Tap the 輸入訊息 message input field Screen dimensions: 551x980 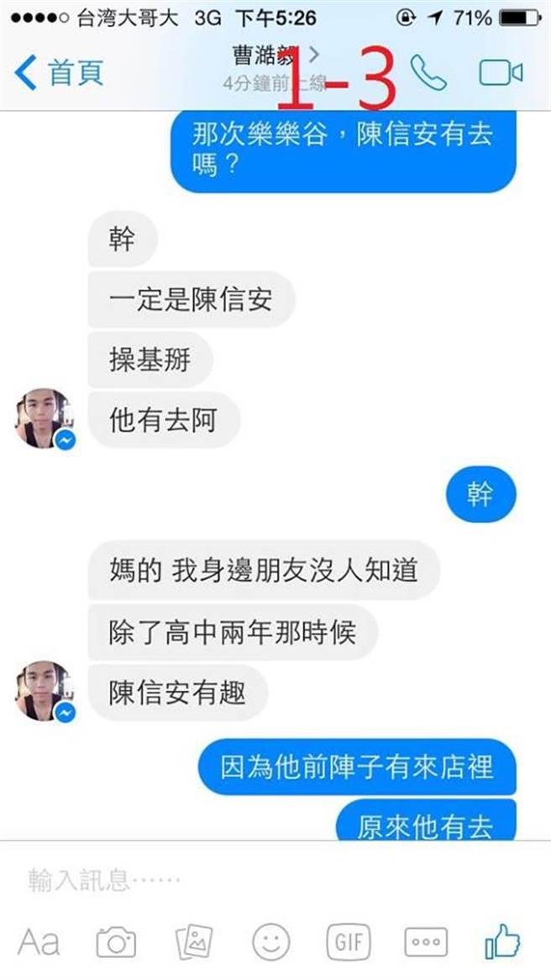tap(275, 881)
